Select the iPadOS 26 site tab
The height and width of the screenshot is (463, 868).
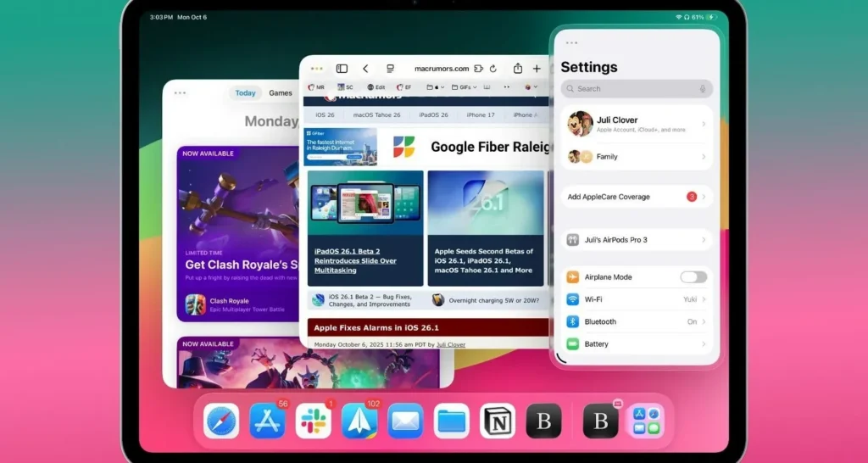pos(433,115)
